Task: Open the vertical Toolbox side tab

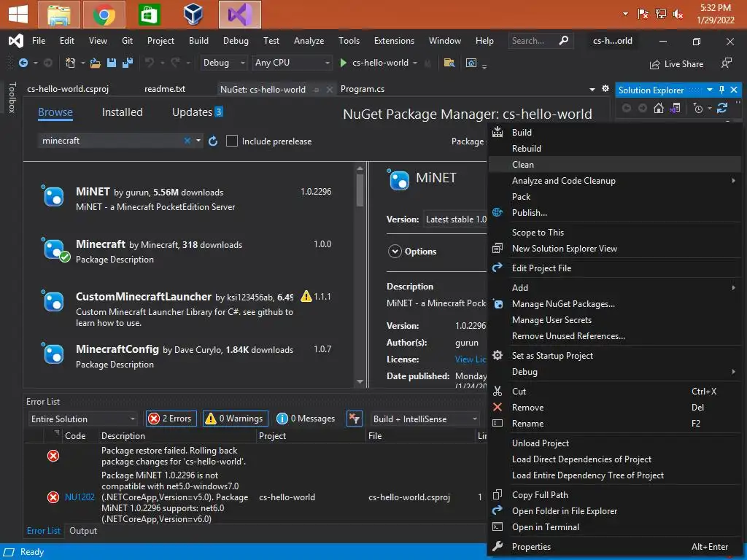Action: tap(12, 97)
